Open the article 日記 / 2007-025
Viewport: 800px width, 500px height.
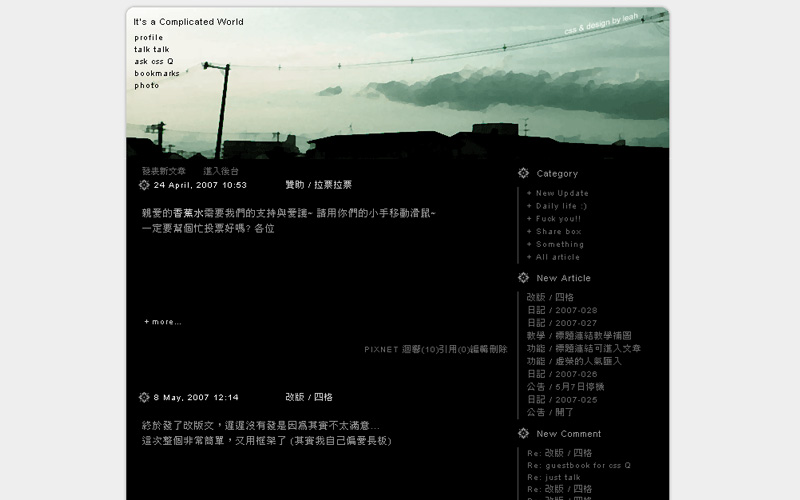(x=562, y=399)
